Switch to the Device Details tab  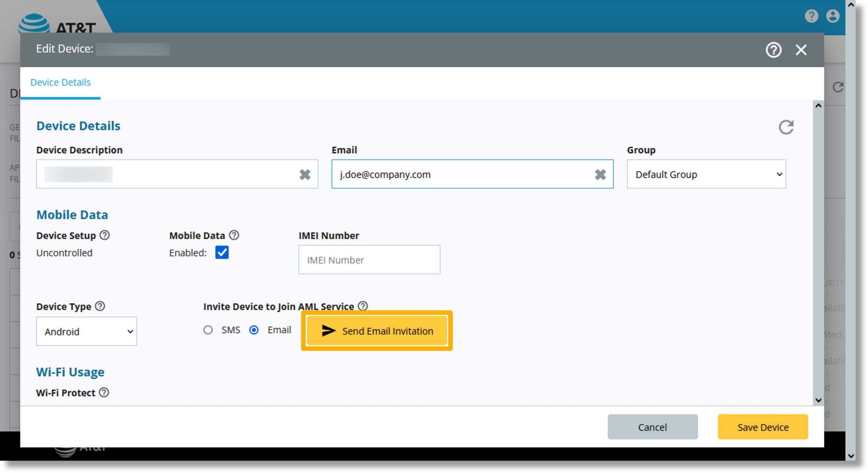pyautogui.click(x=60, y=82)
